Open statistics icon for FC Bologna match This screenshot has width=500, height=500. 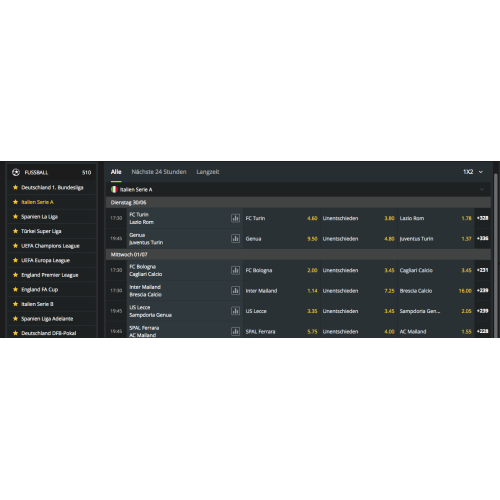pos(235,270)
